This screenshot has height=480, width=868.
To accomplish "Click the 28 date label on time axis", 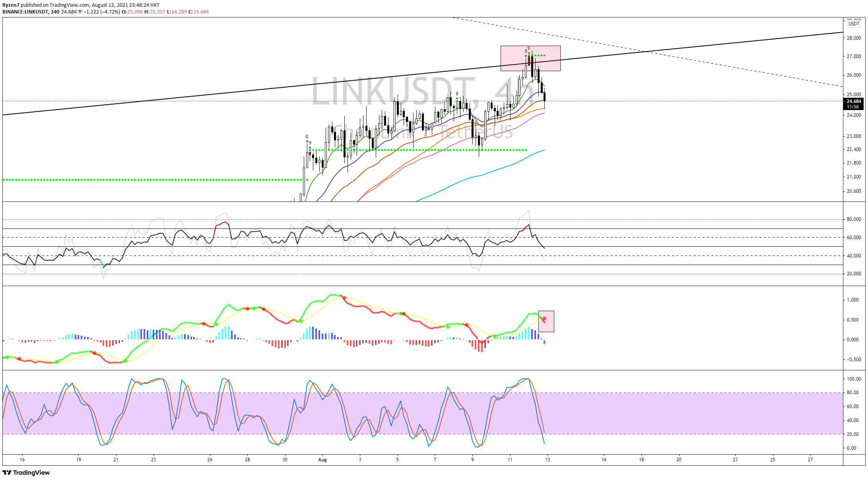I will point(247,460).
